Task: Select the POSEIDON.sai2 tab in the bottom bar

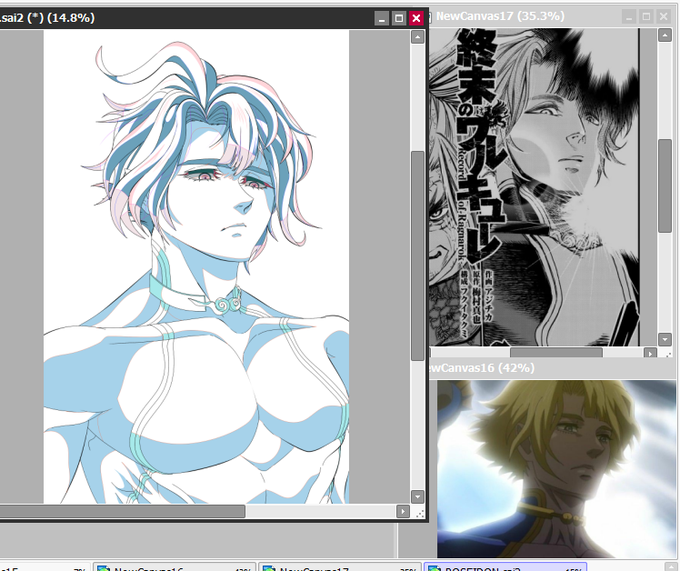Action: (x=505, y=567)
